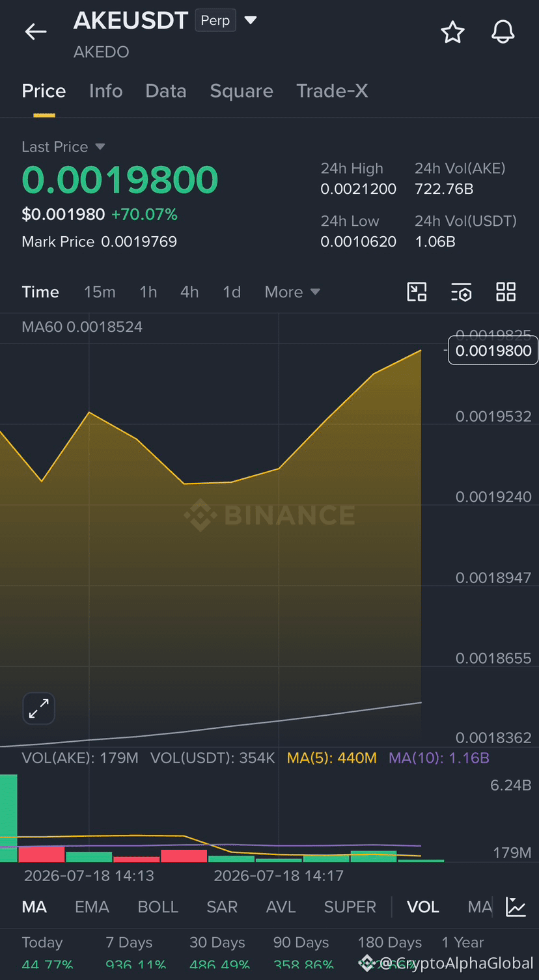Open indicator chart icon at bottom right
Viewport: 539px width, 980px height.
tap(516, 906)
